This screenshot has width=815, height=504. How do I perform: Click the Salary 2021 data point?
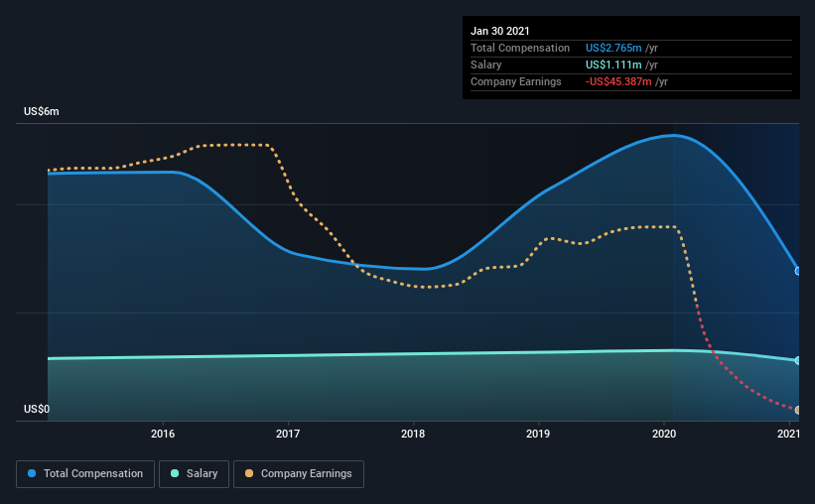click(x=798, y=360)
